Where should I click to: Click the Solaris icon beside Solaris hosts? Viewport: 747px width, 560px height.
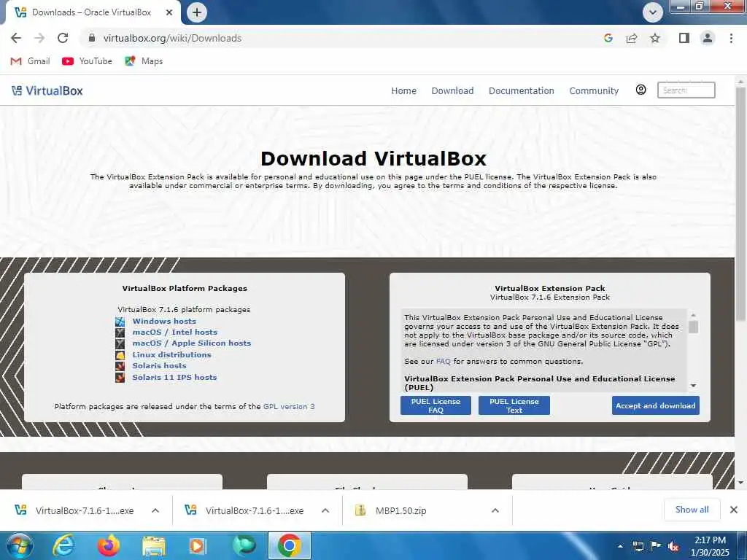coord(120,366)
